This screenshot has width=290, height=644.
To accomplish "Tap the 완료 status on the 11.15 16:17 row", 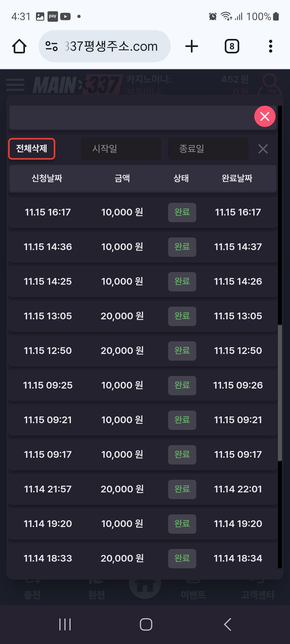I will pos(182,212).
